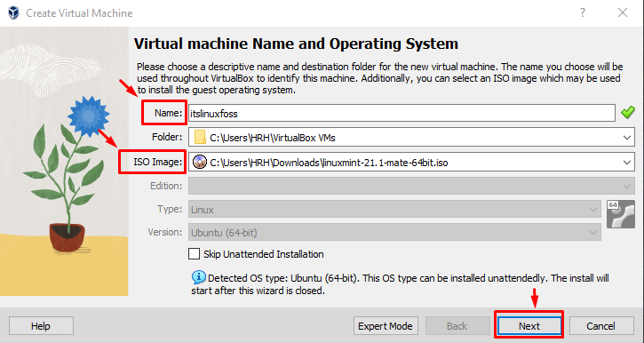Click the Detected OS type information message

(x=400, y=284)
